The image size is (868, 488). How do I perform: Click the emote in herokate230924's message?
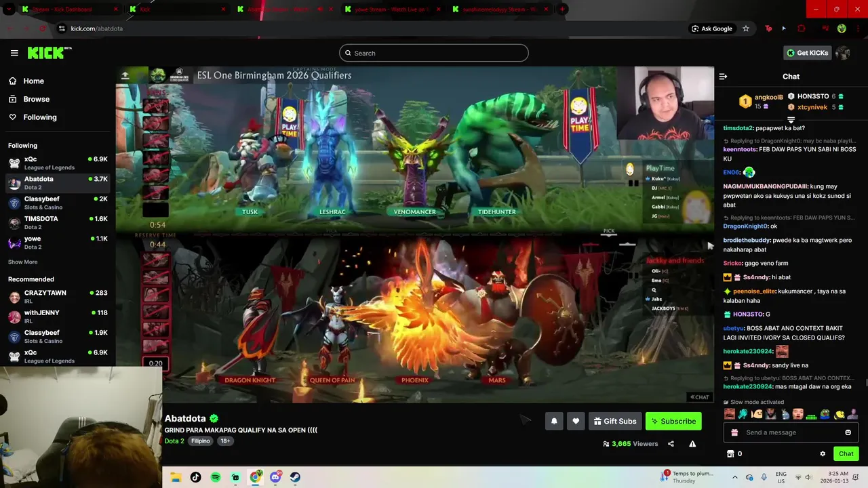point(782,351)
